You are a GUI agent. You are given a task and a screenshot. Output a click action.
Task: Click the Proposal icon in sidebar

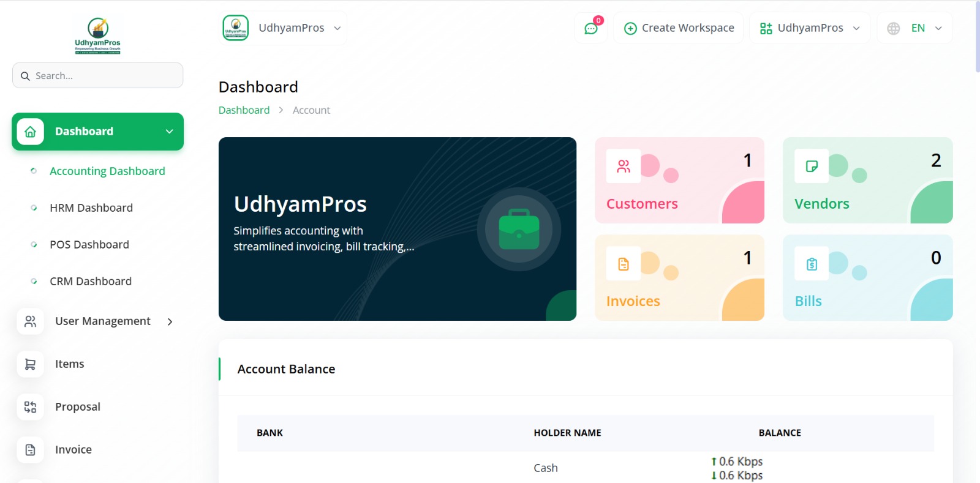pos(30,407)
